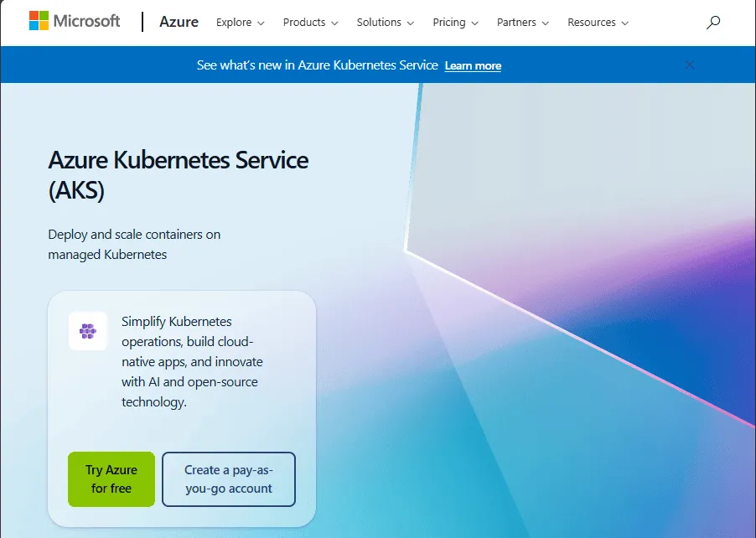Click Create a pay-as-you-go account

229,479
